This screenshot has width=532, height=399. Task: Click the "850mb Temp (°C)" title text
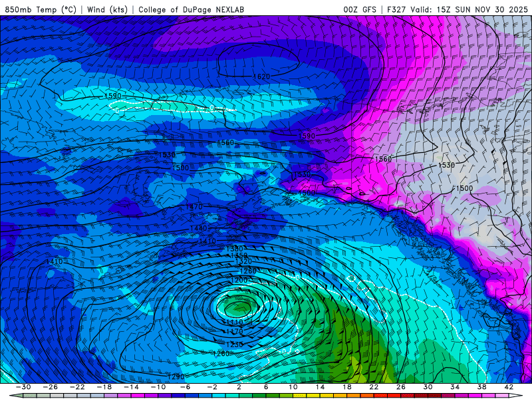click(x=41, y=9)
